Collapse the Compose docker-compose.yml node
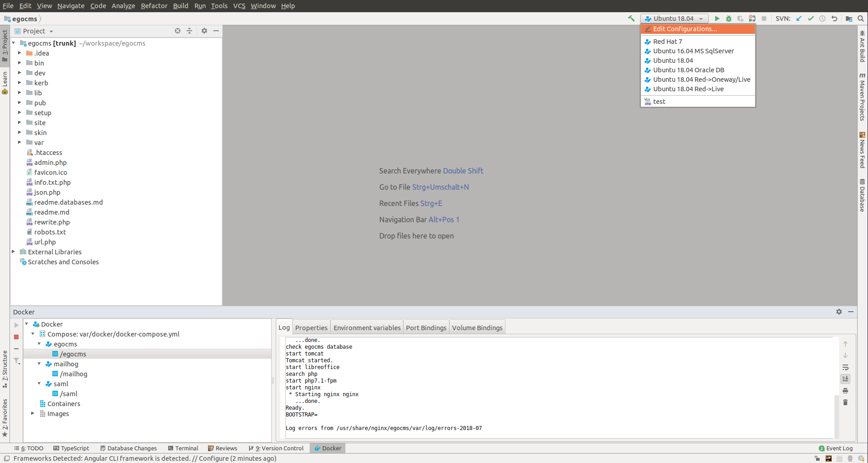 (x=33, y=334)
